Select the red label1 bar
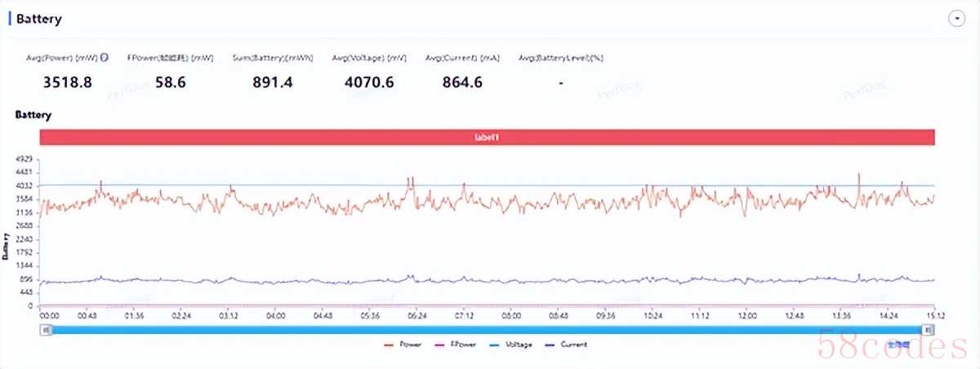980x369 pixels. [x=487, y=138]
